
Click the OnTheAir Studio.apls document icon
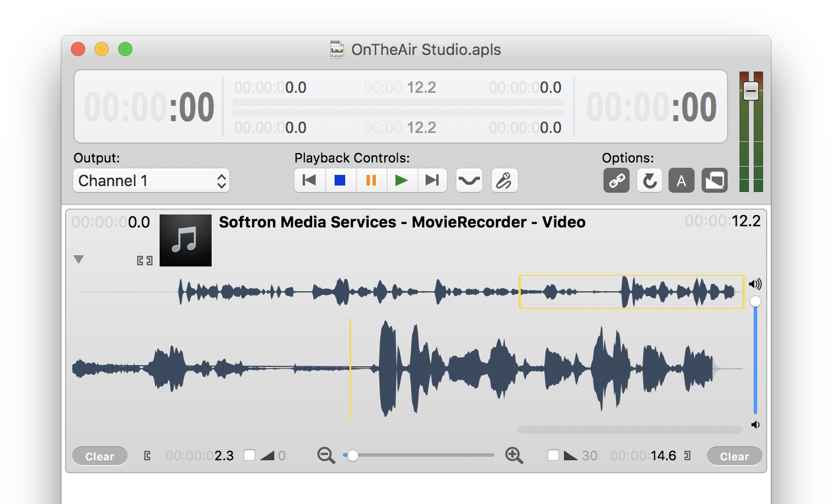pyautogui.click(x=337, y=49)
